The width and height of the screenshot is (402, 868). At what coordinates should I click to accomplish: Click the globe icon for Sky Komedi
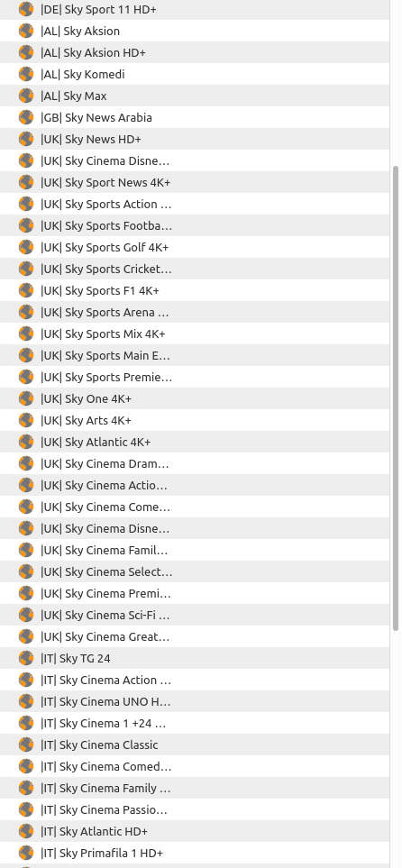click(26, 74)
